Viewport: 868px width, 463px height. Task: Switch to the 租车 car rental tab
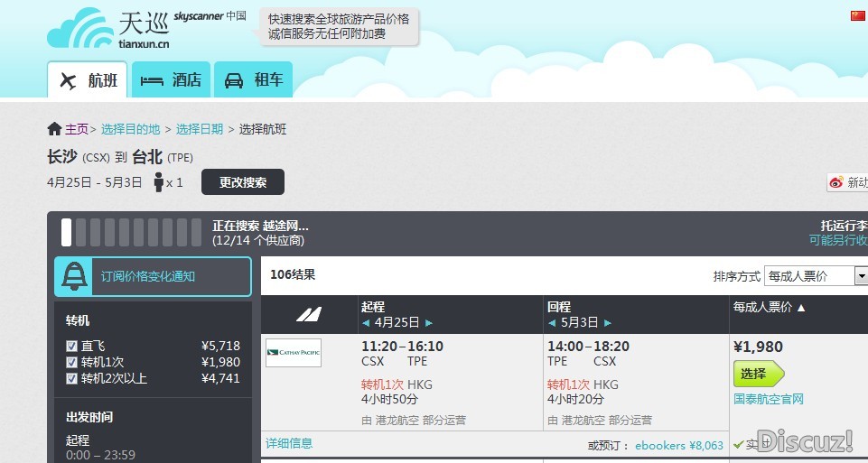tap(254, 79)
